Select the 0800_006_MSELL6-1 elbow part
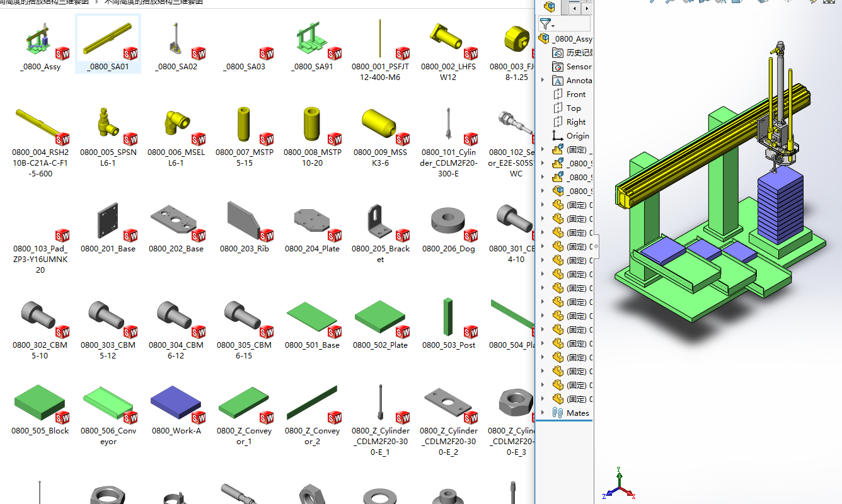 coord(176,136)
